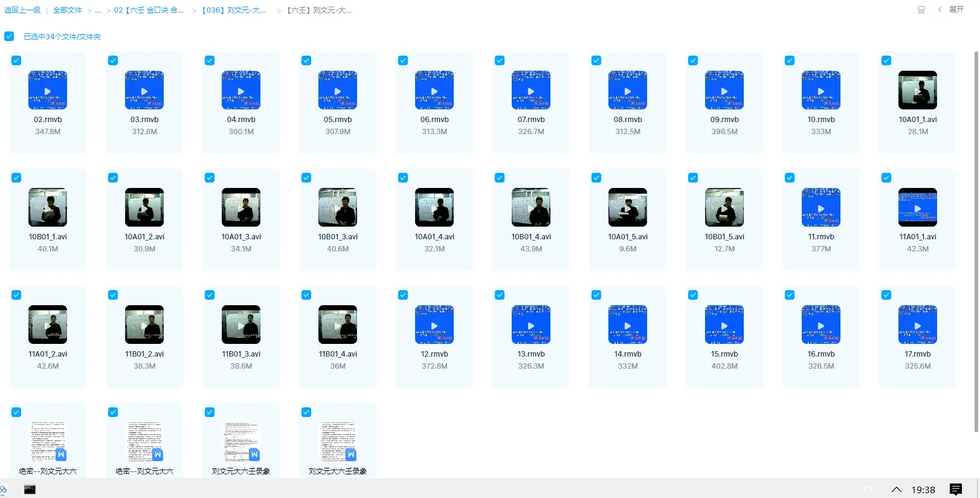Open the 09.rmvb video file icon

pyautogui.click(x=724, y=90)
